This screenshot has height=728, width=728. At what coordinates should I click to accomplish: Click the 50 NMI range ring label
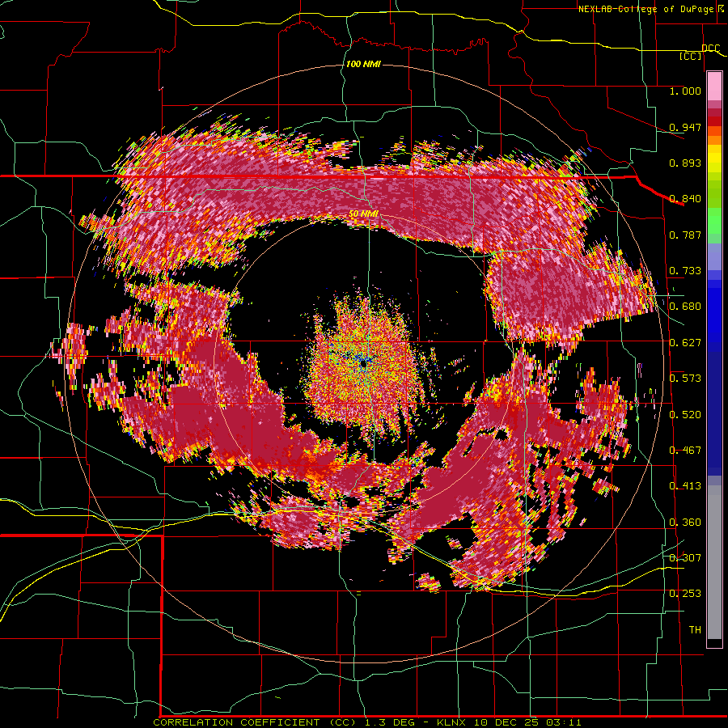click(x=363, y=214)
